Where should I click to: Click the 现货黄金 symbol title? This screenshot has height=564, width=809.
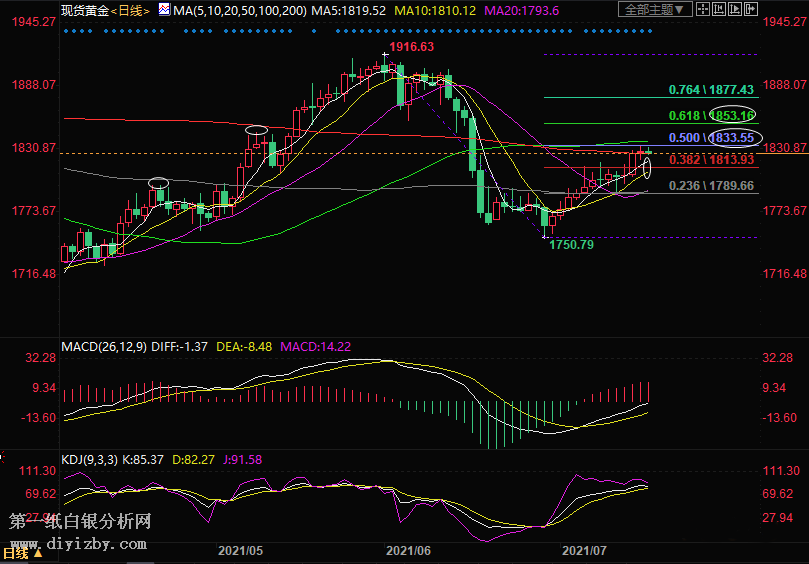tap(82, 10)
